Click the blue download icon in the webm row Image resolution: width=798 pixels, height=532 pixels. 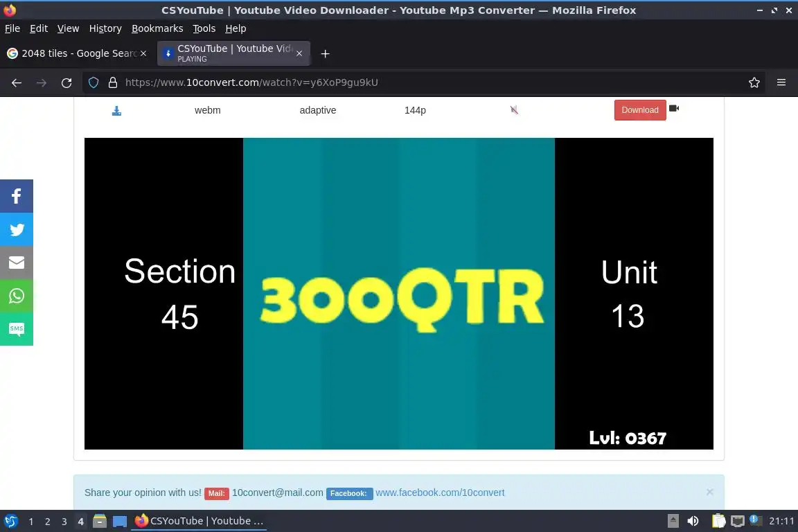[116, 110]
